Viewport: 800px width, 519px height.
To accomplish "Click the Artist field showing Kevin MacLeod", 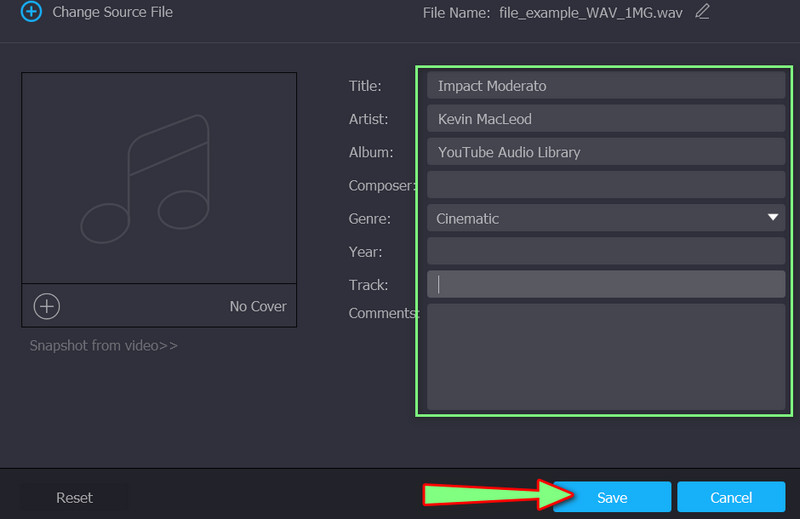I will click(x=605, y=119).
